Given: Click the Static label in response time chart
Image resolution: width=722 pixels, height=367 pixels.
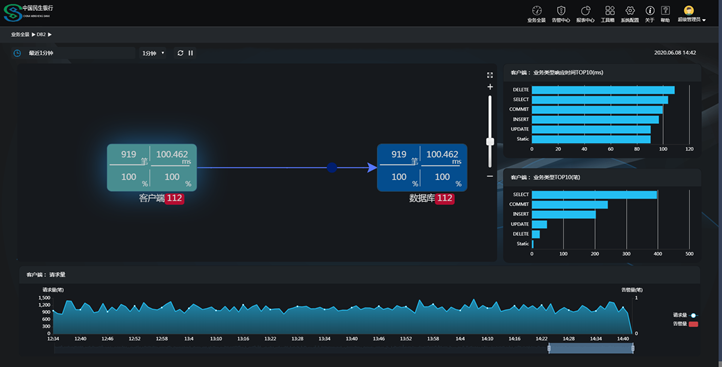Looking at the screenshot, I should pos(523,139).
